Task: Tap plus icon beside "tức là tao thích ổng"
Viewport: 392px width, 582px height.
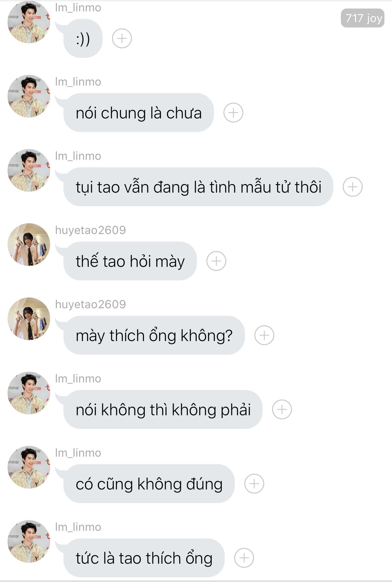Action: tap(244, 558)
